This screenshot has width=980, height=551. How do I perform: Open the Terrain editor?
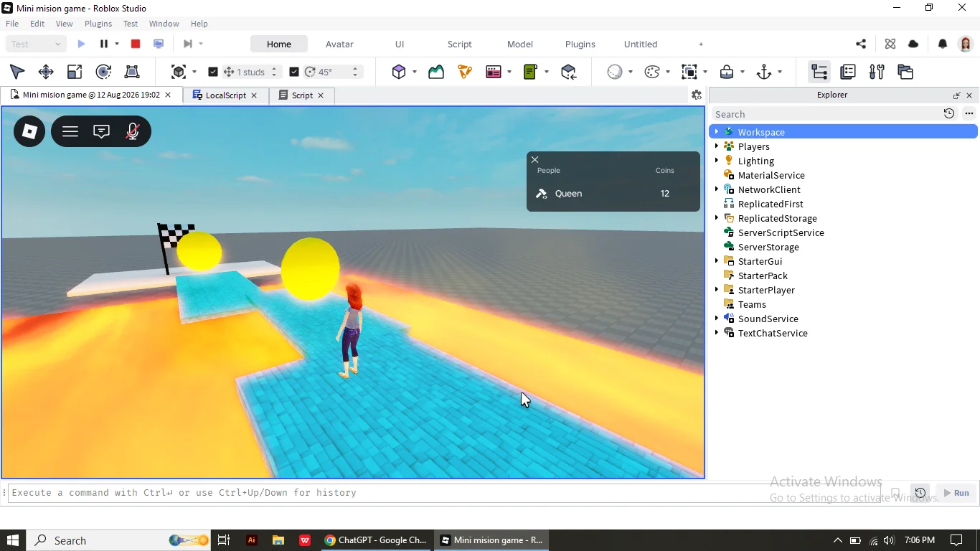click(x=436, y=72)
